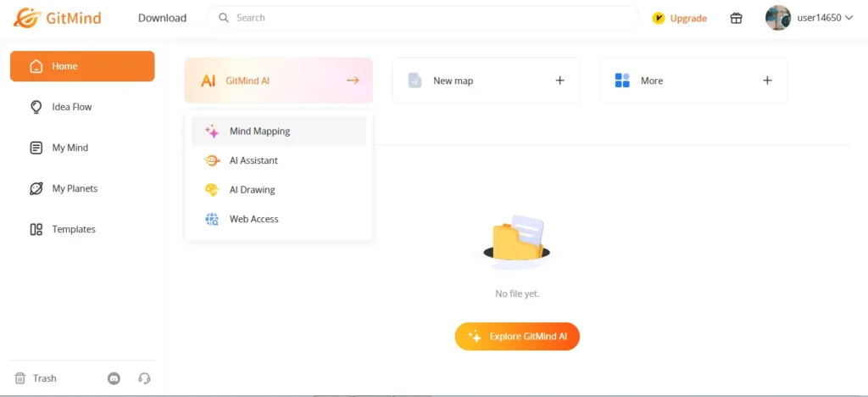Click the 'No file yet.' text
This screenshot has width=868, height=397.
click(517, 294)
